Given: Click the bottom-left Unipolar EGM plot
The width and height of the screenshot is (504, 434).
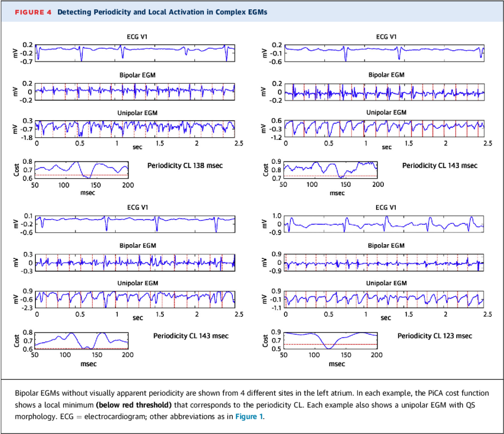Looking at the screenshot, I should pos(135,300).
